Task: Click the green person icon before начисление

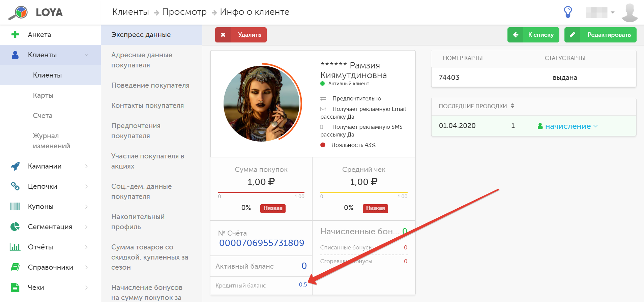Action: [x=540, y=126]
